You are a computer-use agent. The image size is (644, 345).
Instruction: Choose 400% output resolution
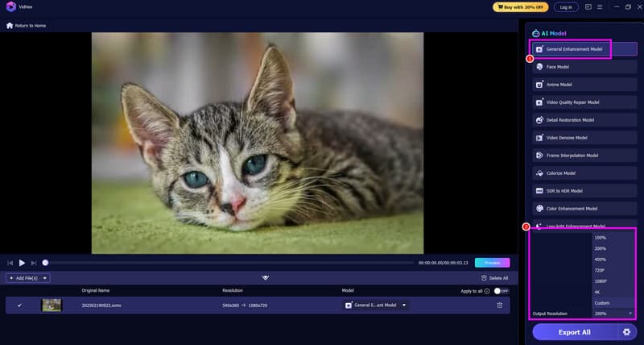tap(600, 260)
